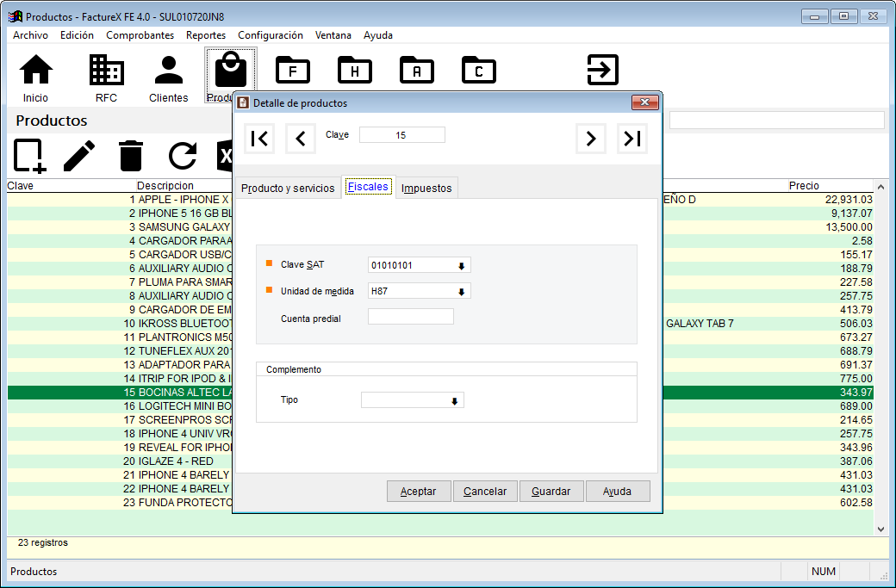Open the Configuración menu
The width and height of the screenshot is (896, 588).
tap(271, 35)
